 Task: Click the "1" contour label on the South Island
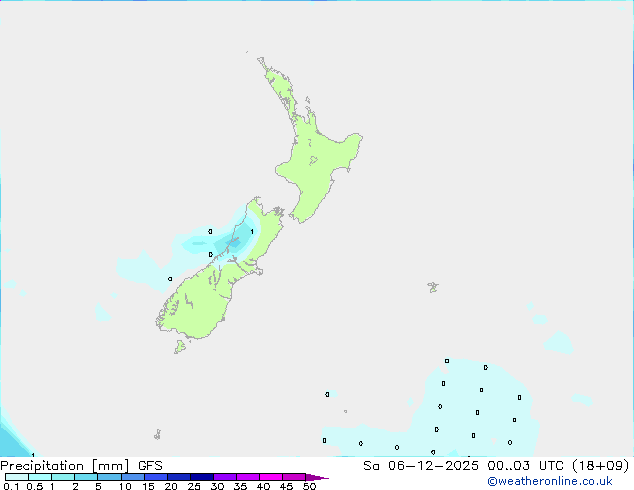coord(252,232)
